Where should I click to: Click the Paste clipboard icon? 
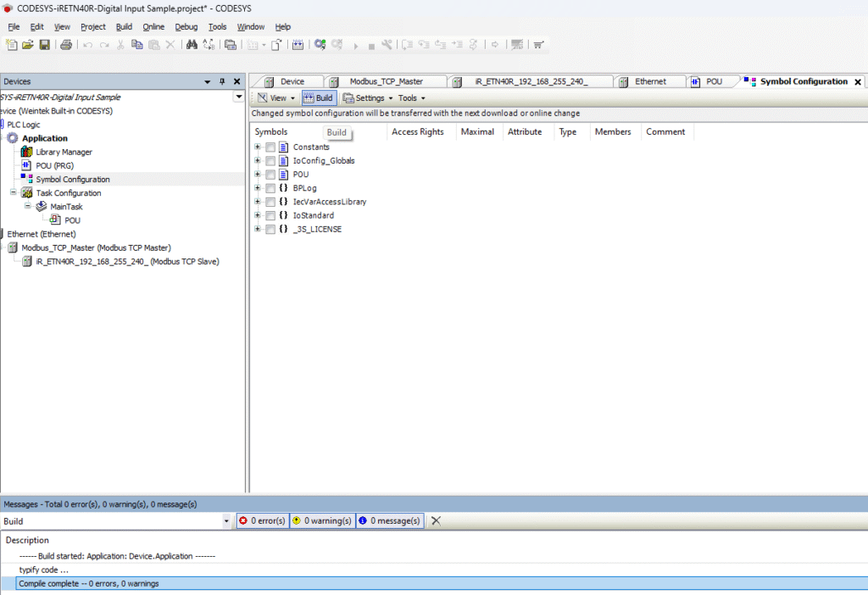(x=154, y=45)
